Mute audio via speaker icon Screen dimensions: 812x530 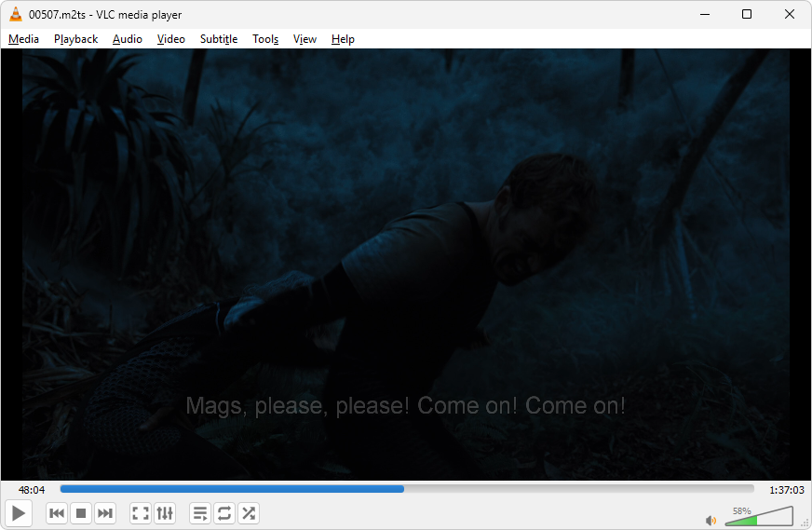pos(710,520)
